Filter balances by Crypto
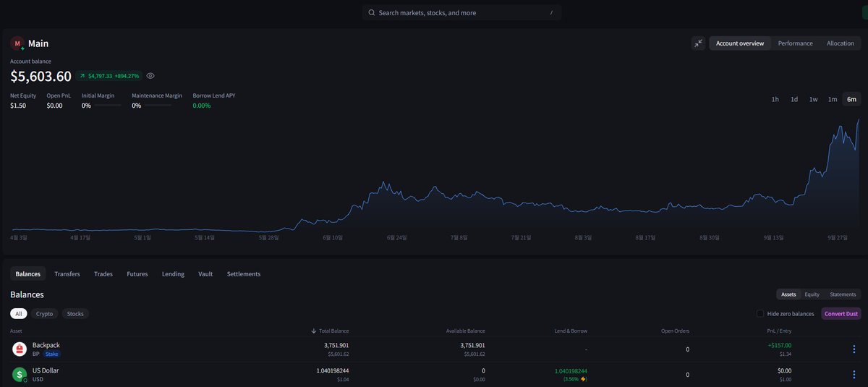 [x=45, y=313]
